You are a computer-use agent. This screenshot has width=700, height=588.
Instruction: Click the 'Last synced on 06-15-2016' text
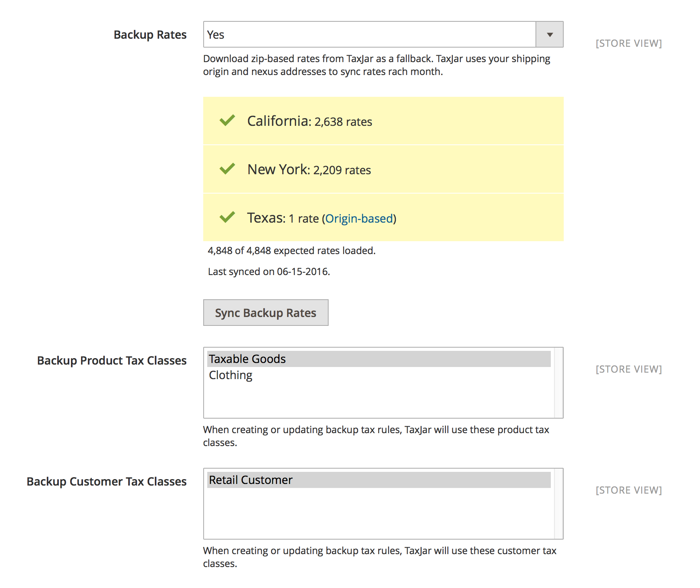point(269,272)
